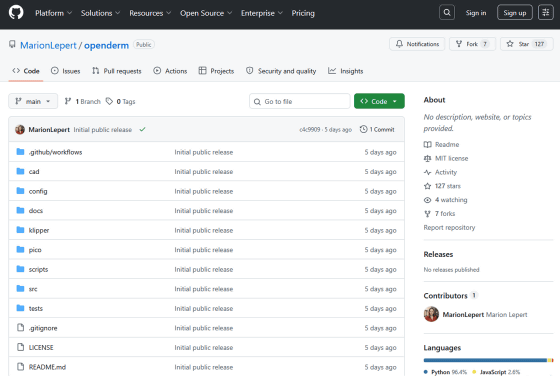
Task: Switch to the Issues tab
Action: point(66,71)
